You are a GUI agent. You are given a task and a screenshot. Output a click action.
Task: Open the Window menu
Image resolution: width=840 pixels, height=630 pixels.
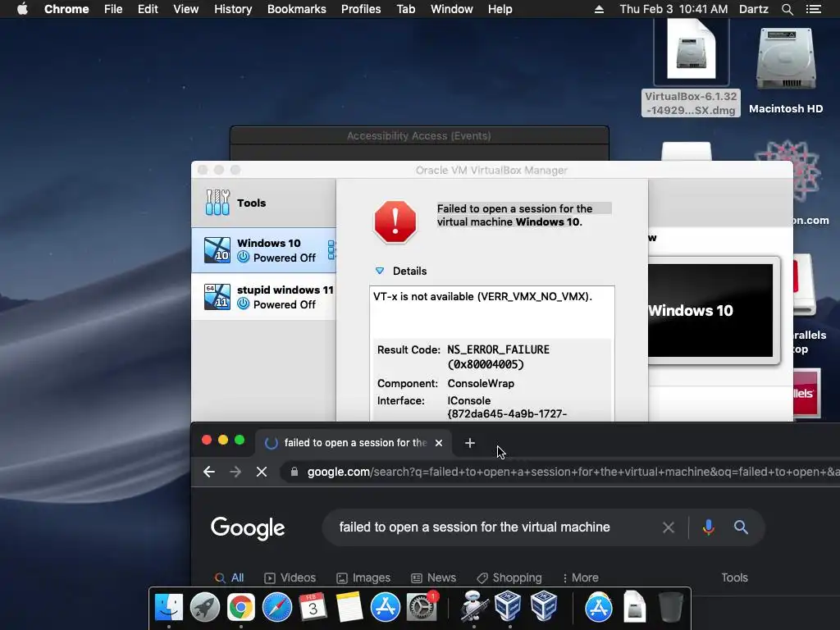(452, 9)
